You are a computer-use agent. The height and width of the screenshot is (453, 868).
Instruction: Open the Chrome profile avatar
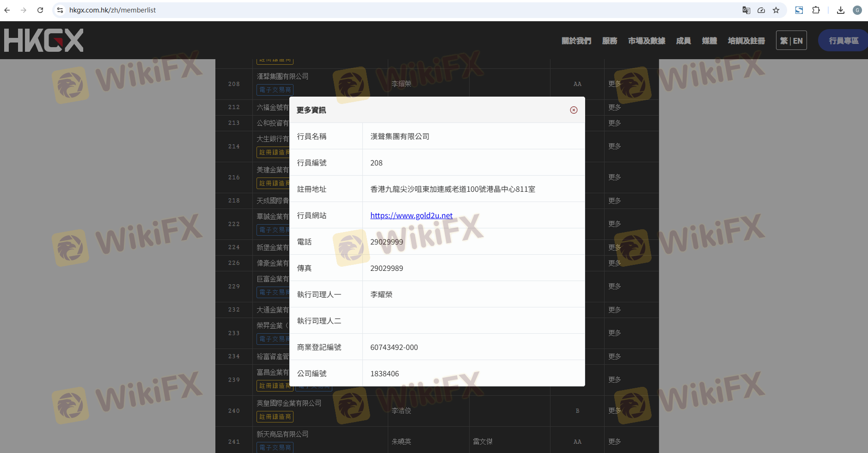point(857,10)
